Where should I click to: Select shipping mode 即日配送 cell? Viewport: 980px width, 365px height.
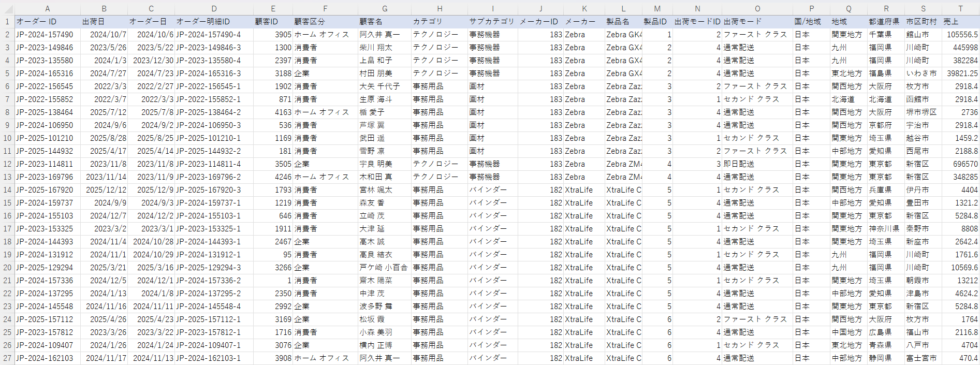pyautogui.click(x=757, y=164)
